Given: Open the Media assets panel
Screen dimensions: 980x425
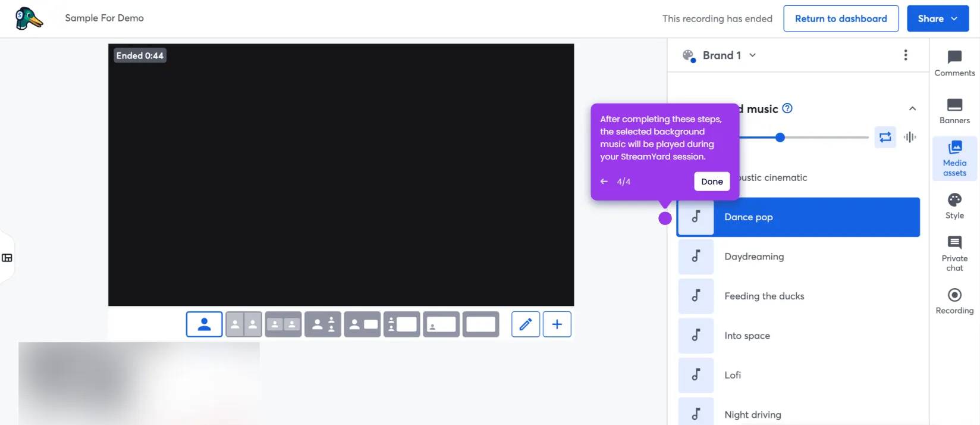Looking at the screenshot, I should tap(954, 158).
